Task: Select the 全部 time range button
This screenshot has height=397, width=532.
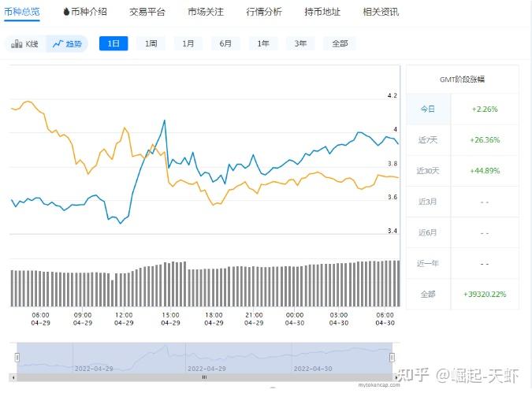Action: [x=340, y=43]
